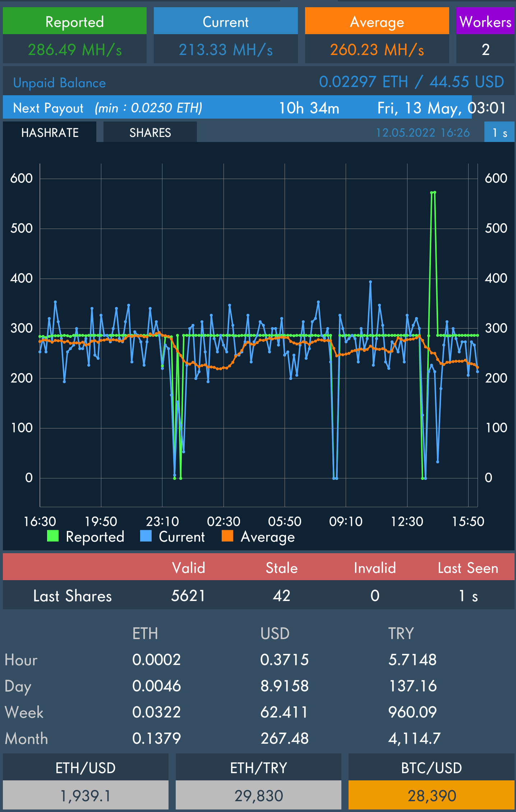The image size is (516, 812).
Task: Tap the 10h 34m payout countdown
Action: point(309,108)
